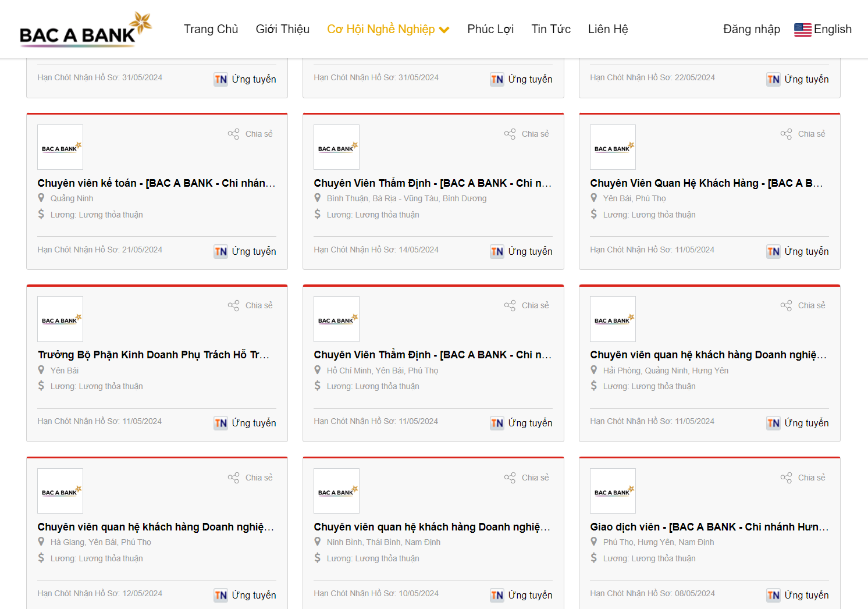
Task: Click TN apply icon for Doanh nghiệp job, Hải Phòng
Action: [773, 423]
